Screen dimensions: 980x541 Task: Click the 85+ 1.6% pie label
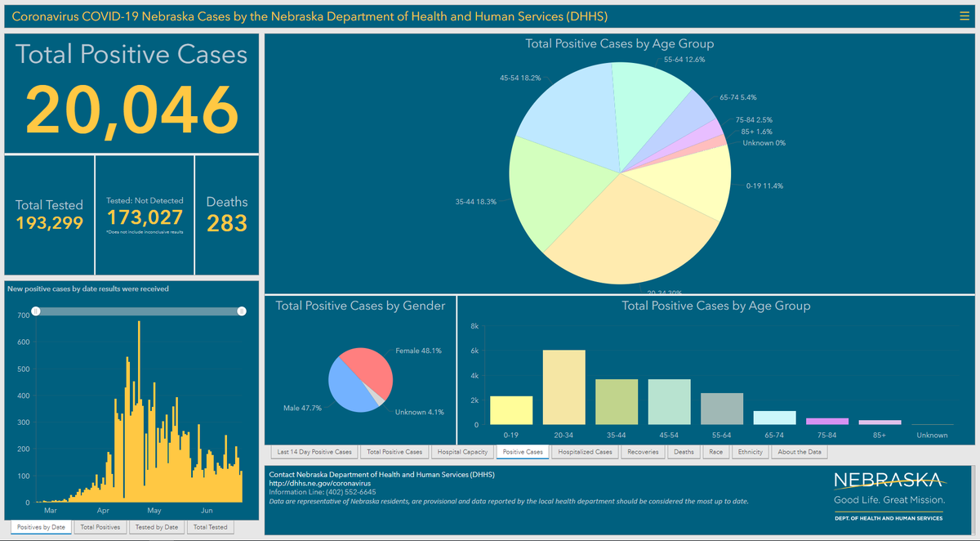click(x=756, y=132)
